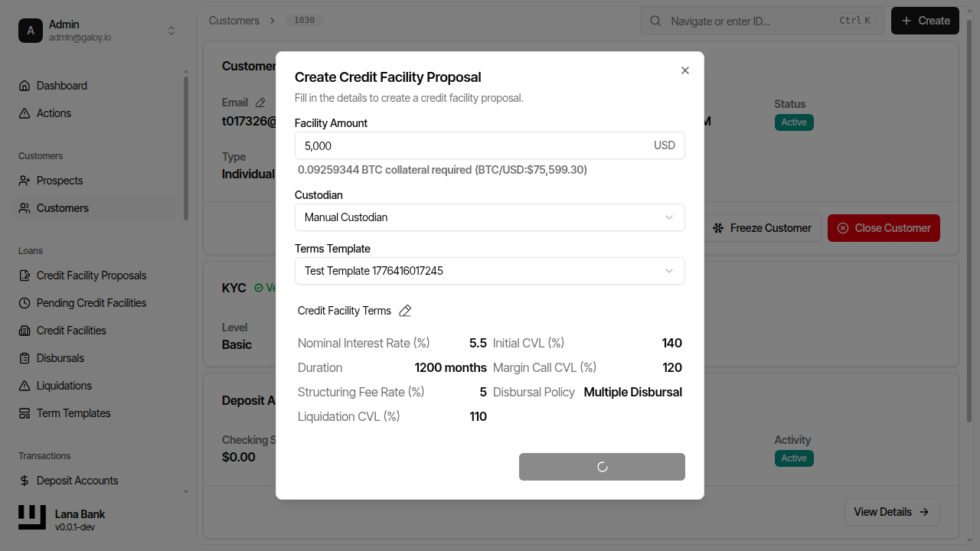This screenshot has height=551, width=980.
Task: Click the Liquidations triangle icon
Action: [x=24, y=386]
